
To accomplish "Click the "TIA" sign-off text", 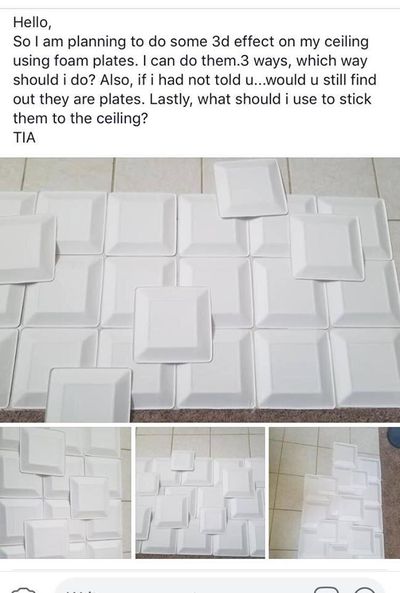I will coord(25,137).
